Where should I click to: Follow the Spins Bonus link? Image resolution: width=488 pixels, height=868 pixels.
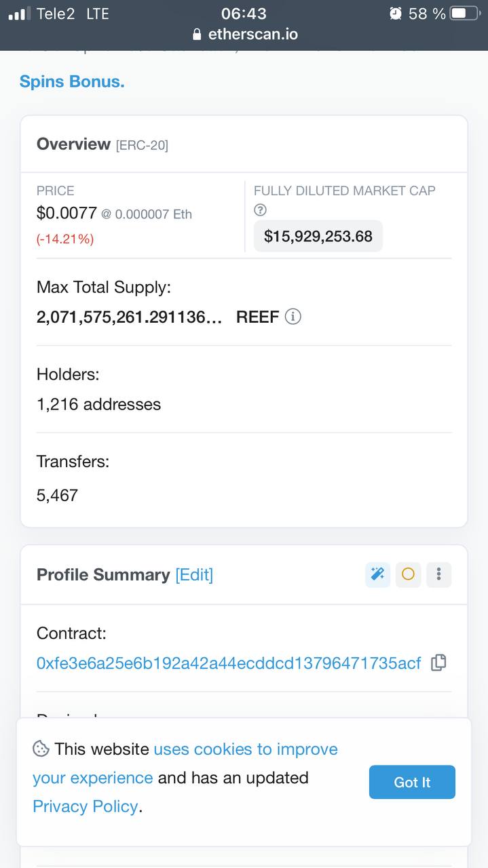click(72, 81)
